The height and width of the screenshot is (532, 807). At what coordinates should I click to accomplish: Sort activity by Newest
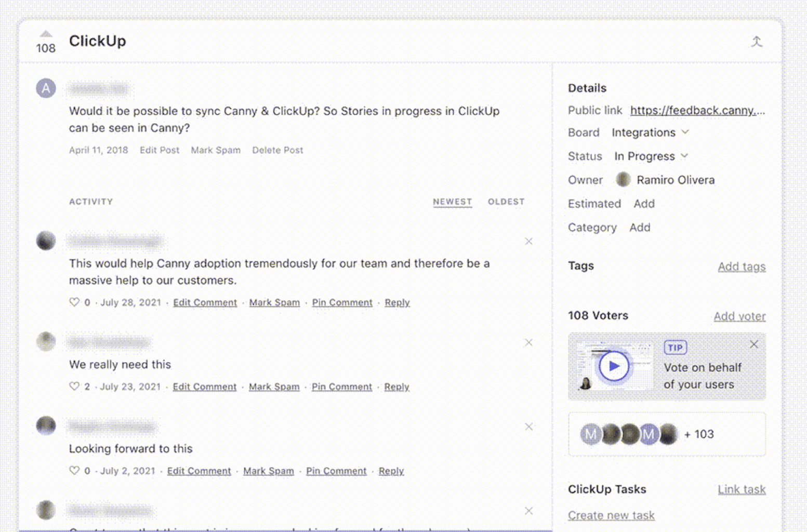point(452,202)
